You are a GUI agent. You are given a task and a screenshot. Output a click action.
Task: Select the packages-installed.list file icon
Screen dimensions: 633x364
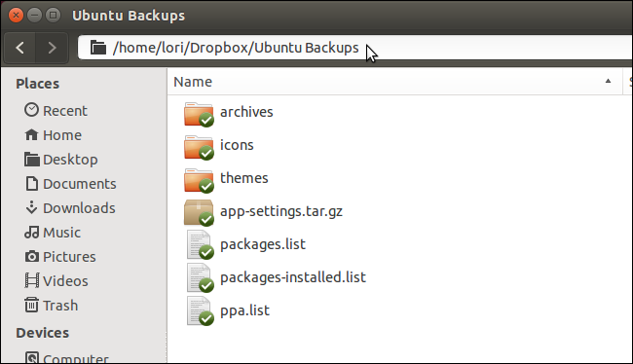click(x=200, y=278)
